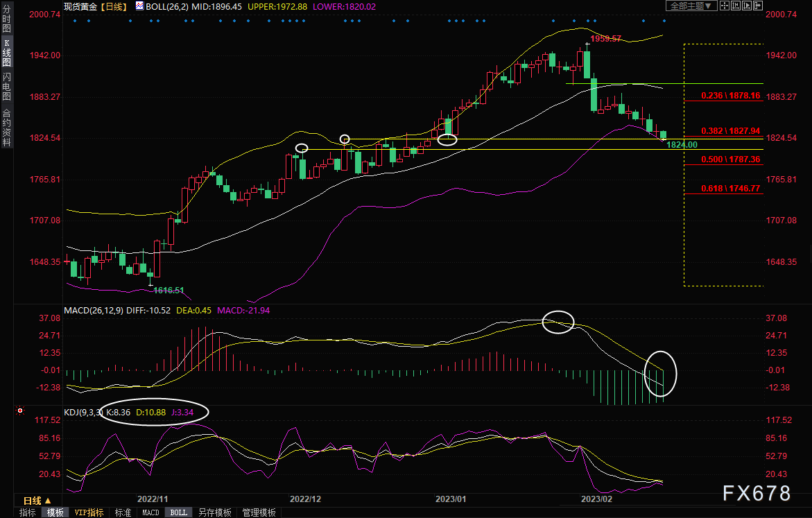812x518 pixels.
Task: Click the 管理模板 button
Action: [259, 512]
